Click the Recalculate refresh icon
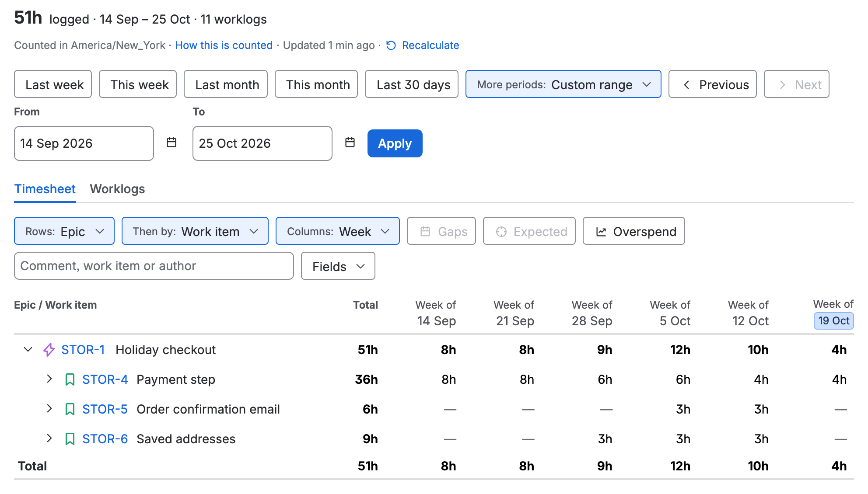 [x=391, y=45]
